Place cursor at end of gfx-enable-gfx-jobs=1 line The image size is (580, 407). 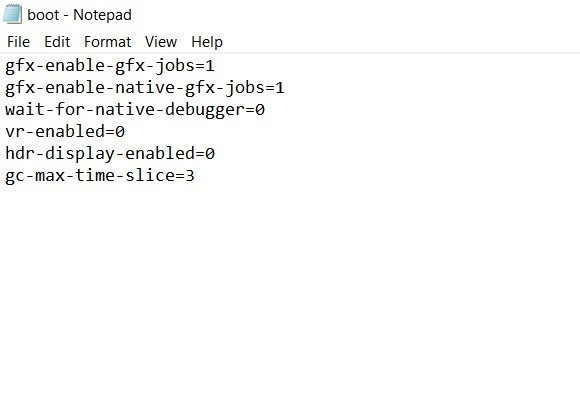215,66
